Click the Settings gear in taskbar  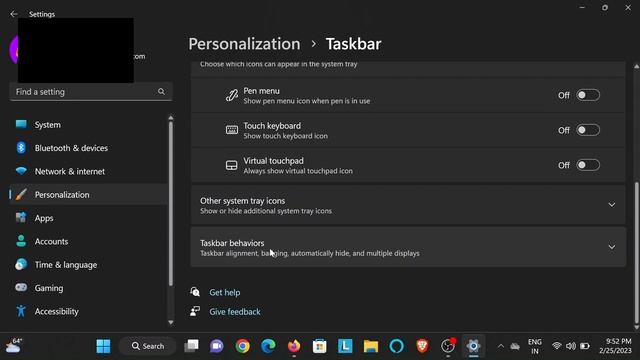tap(473, 346)
